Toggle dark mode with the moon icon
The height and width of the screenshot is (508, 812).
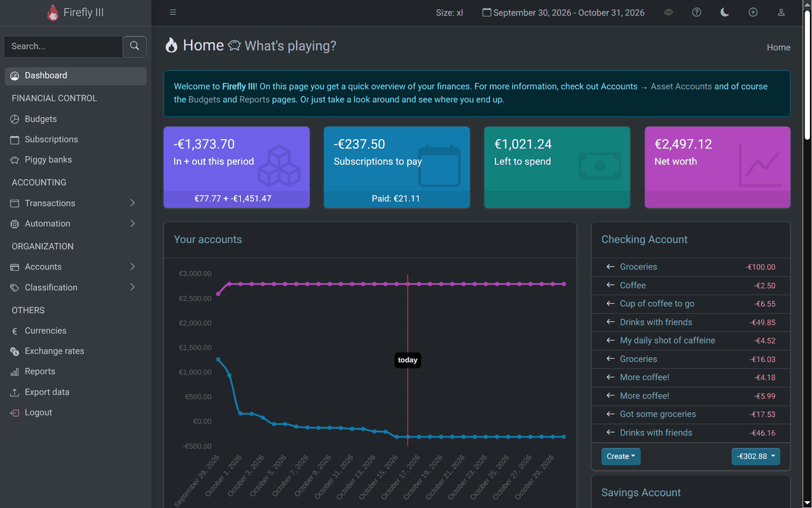pos(725,12)
